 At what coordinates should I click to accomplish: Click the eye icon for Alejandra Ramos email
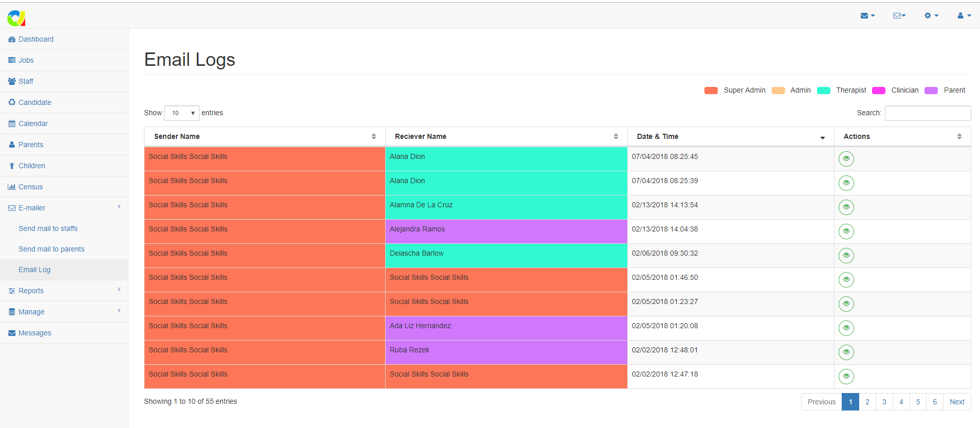846,231
